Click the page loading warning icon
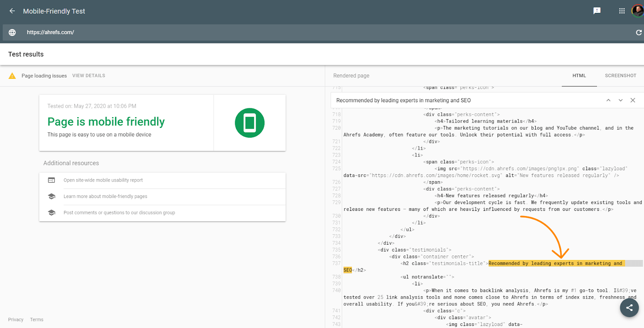The image size is (644, 328). click(12, 76)
